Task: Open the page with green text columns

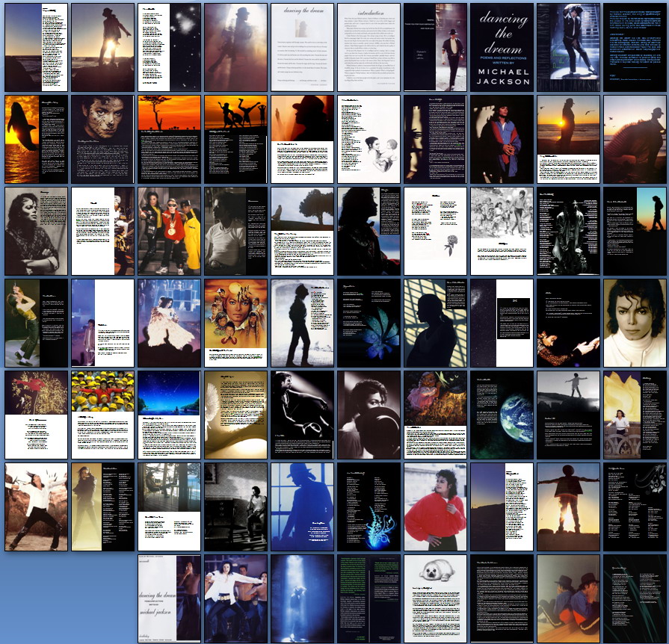Action: (x=369, y=598)
